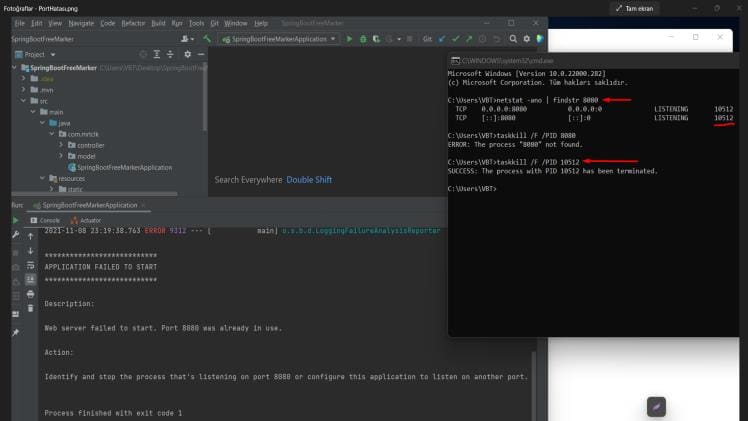Image resolution: width=748 pixels, height=421 pixels.
Task: Open SpringBootFreeMarkerApplication file in project tree
Action: pos(125,167)
